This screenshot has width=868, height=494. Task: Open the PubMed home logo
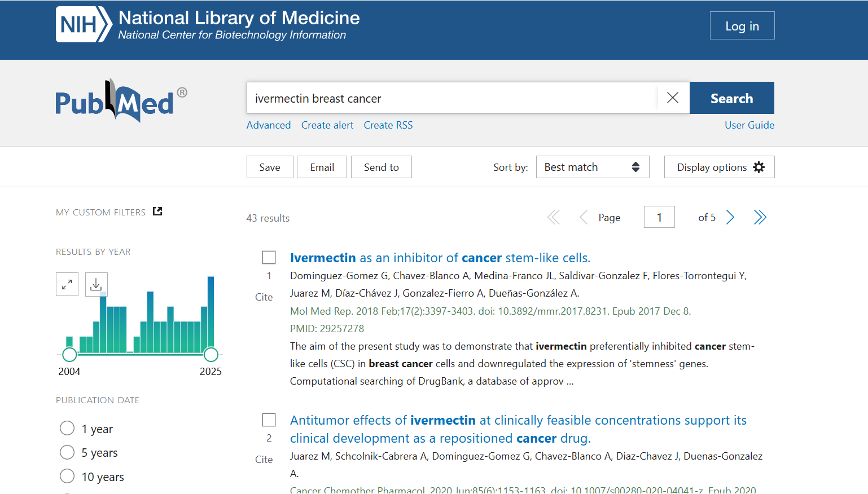[x=121, y=100]
